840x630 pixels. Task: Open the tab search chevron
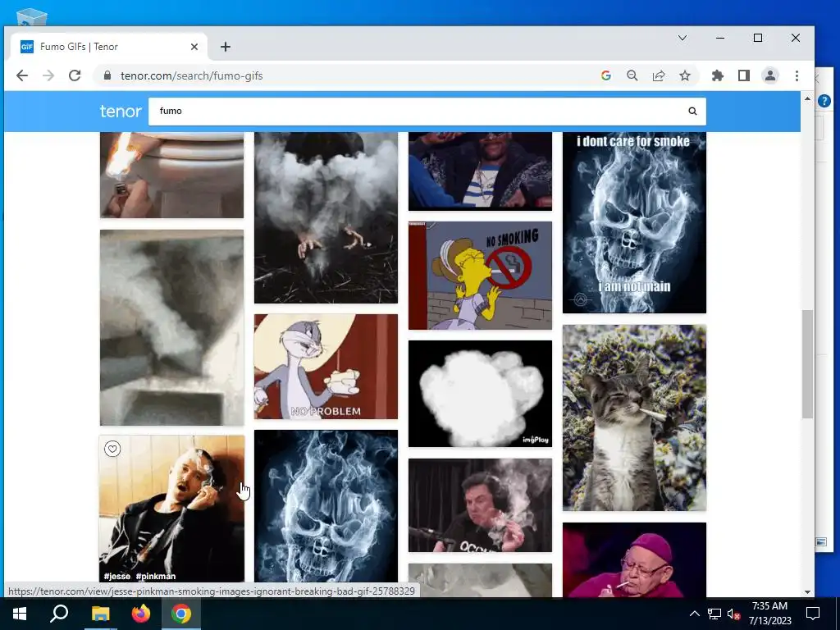click(682, 38)
